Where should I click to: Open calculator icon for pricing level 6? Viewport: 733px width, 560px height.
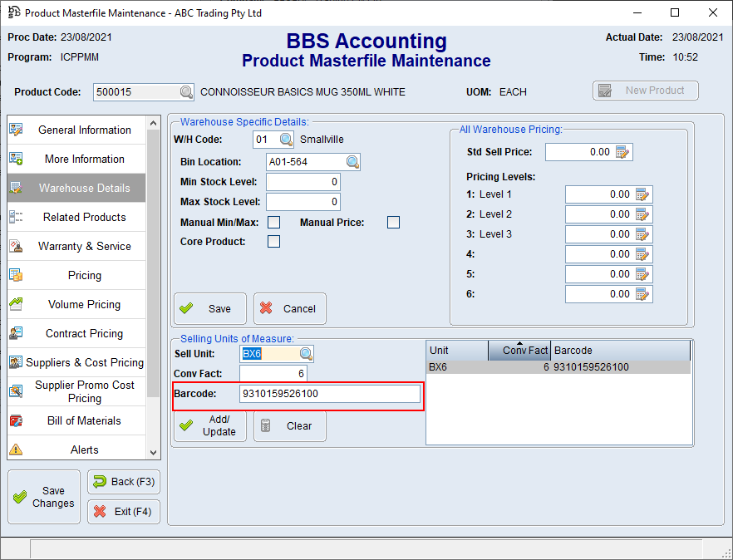click(642, 294)
